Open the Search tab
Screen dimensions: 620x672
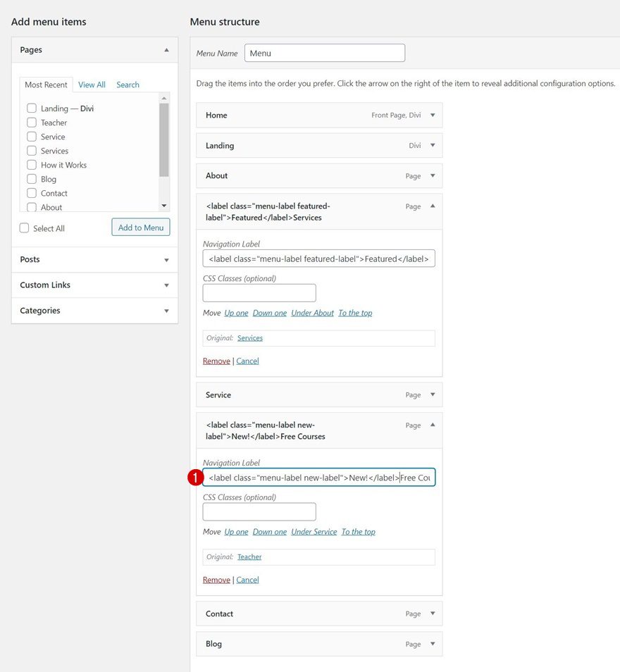[x=128, y=85]
